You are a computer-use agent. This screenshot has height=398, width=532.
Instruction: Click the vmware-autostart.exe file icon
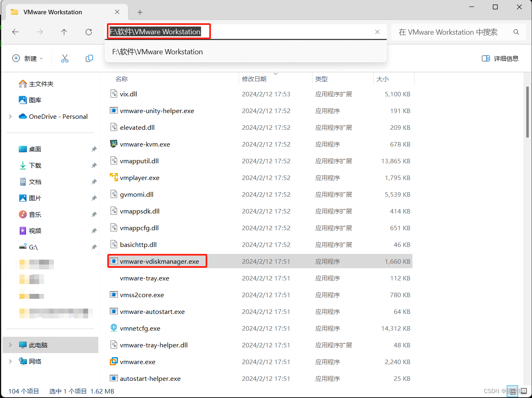point(114,311)
